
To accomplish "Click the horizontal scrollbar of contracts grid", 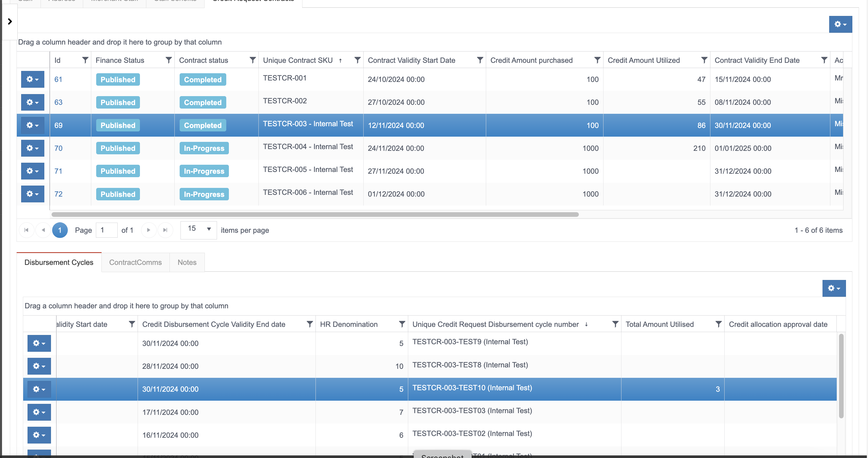I will pyautogui.click(x=315, y=215).
